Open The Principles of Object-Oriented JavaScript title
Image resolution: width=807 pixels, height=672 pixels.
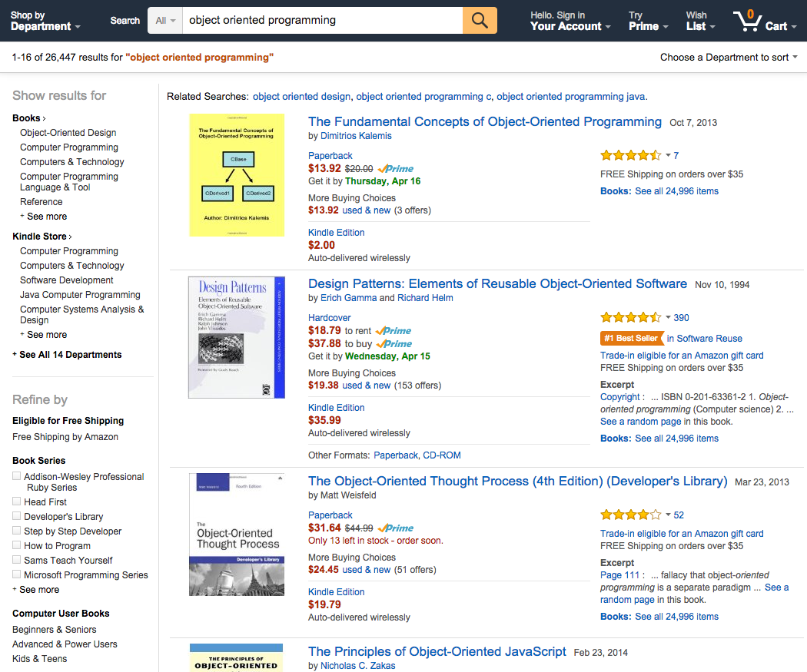(437, 651)
